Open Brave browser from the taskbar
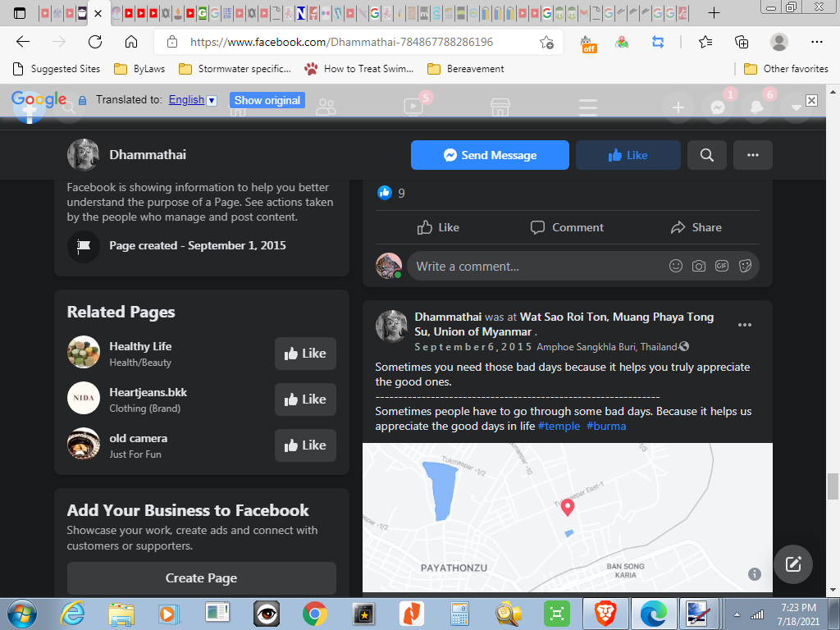840x630 pixels. [605, 614]
